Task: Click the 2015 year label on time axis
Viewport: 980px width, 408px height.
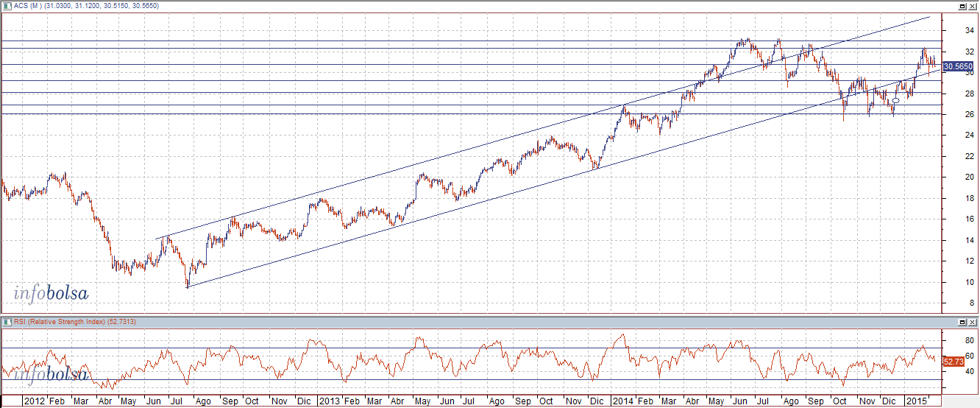Action: (915, 401)
